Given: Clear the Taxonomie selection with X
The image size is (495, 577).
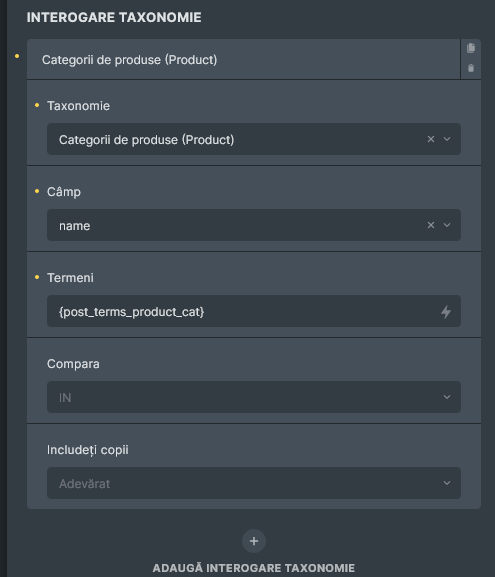Looking at the screenshot, I should pos(431,139).
